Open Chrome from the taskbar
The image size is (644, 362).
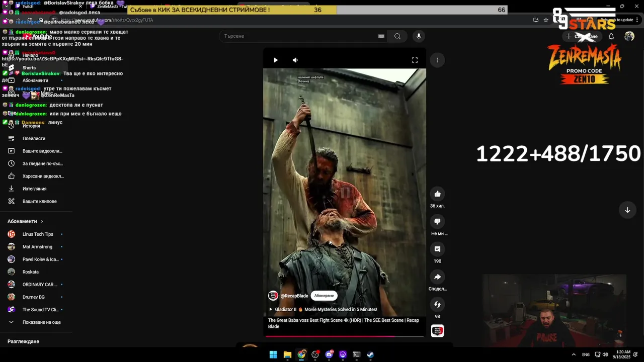301,354
